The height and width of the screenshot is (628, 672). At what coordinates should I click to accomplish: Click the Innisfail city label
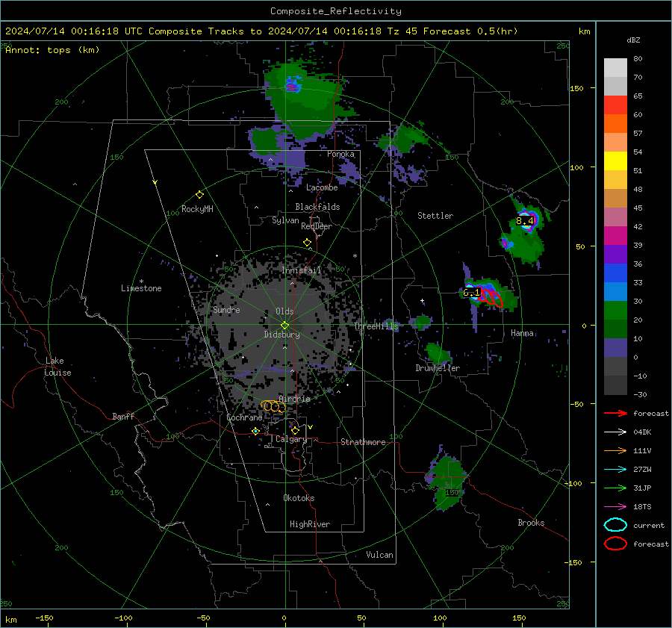(x=301, y=270)
